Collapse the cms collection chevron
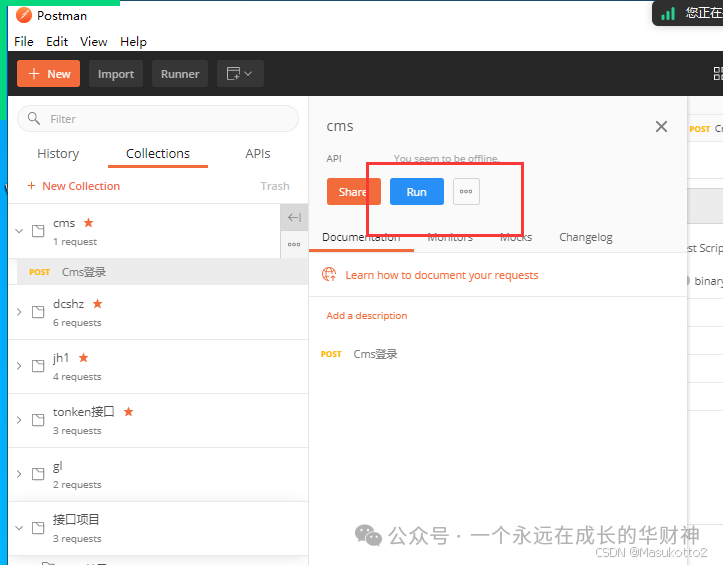 [19, 231]
